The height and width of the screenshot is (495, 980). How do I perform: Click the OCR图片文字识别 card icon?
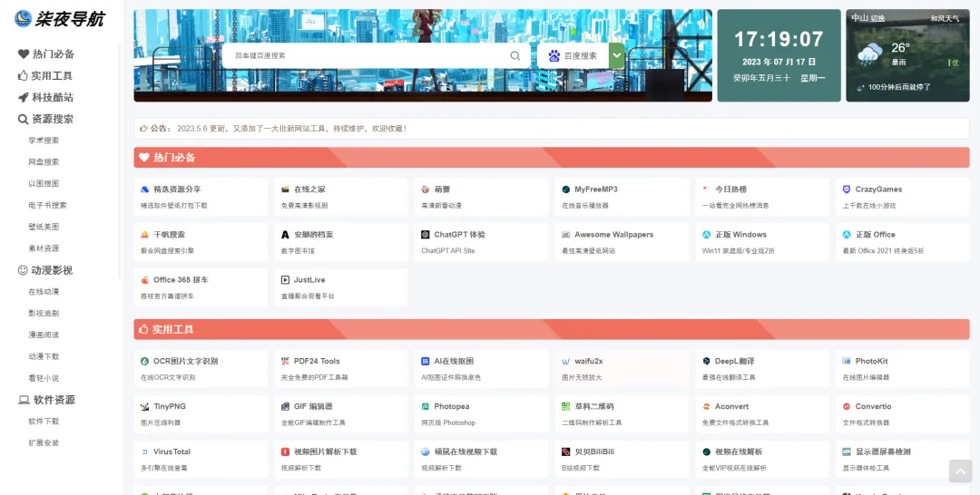click(145, 362)
